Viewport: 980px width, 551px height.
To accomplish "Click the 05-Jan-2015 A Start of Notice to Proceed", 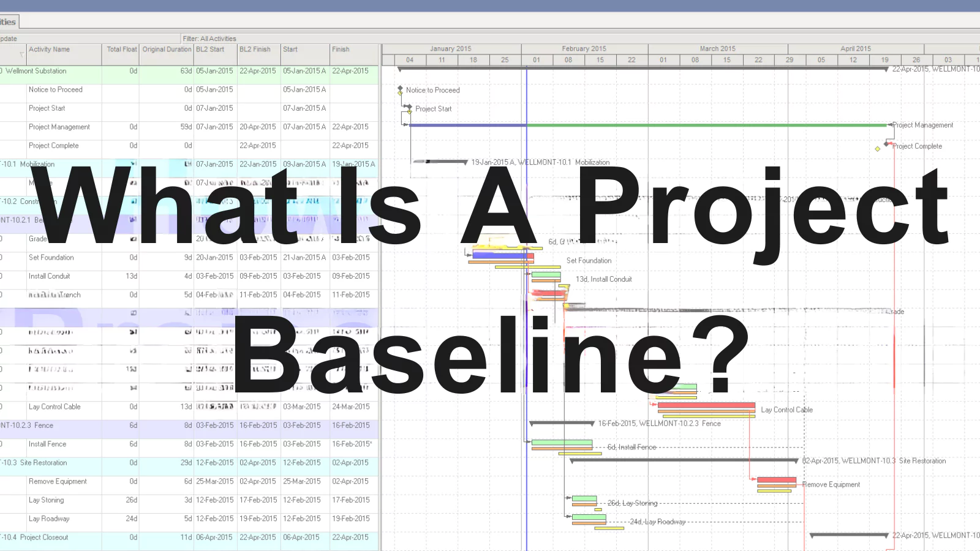I will (304, 90).
